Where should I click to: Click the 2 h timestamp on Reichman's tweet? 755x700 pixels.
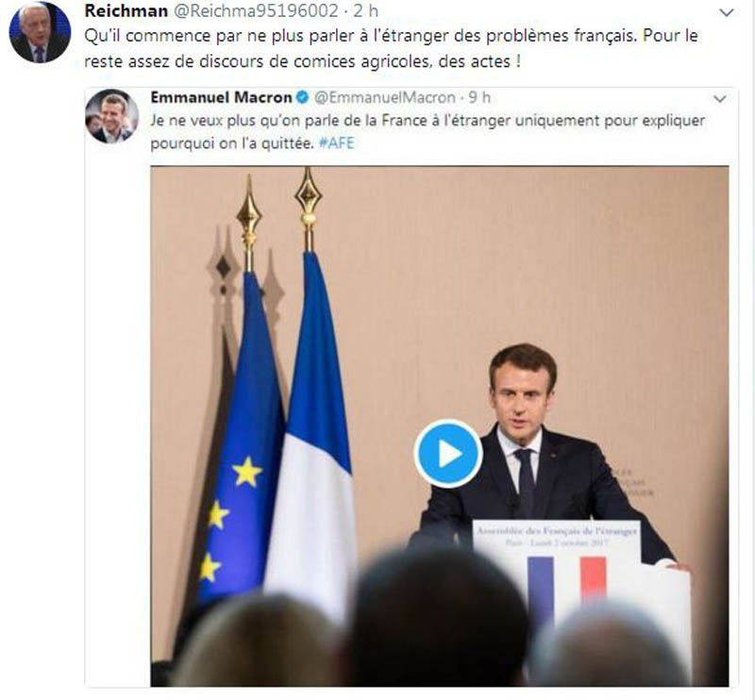(365, 10)
